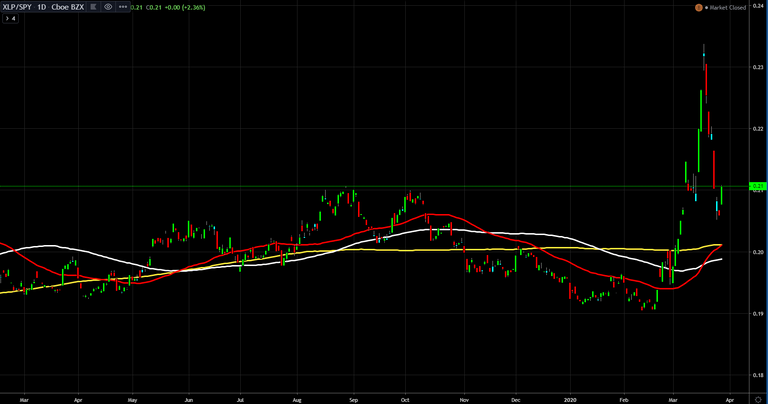
Task: Click the flag icon beside Cboe BZX
Action: click(x=93, y=7)
